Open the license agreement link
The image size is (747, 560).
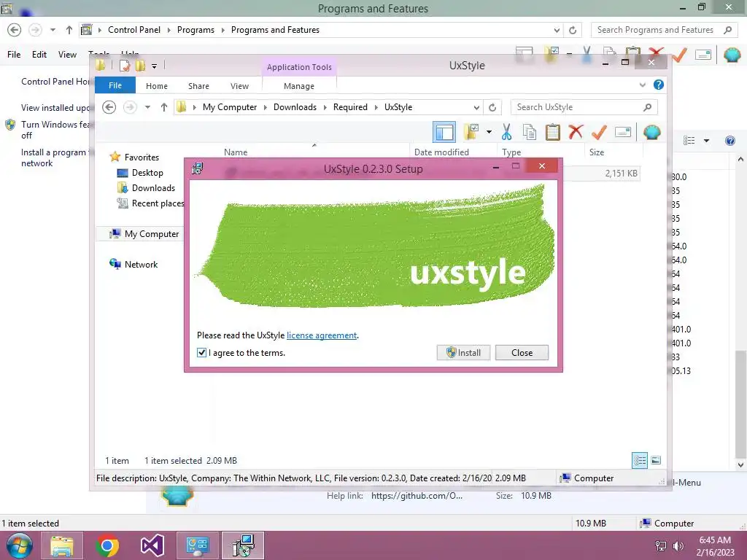(322, 335)
